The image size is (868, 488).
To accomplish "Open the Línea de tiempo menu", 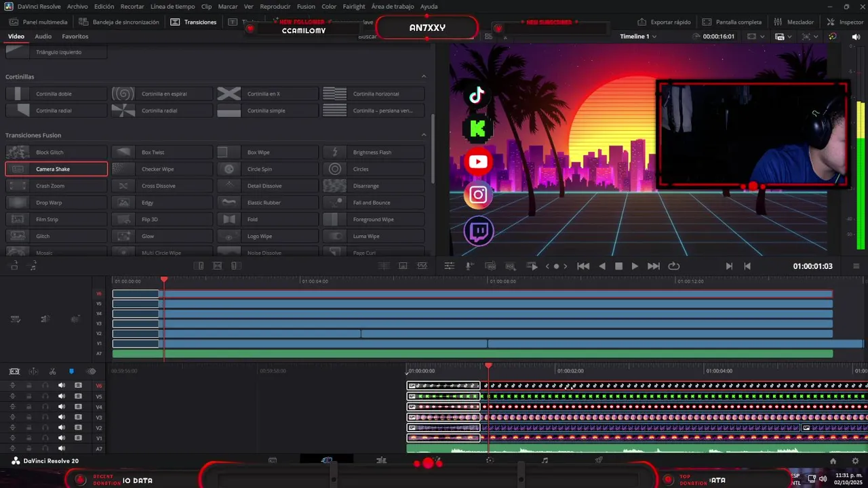I will pos(172,6).
